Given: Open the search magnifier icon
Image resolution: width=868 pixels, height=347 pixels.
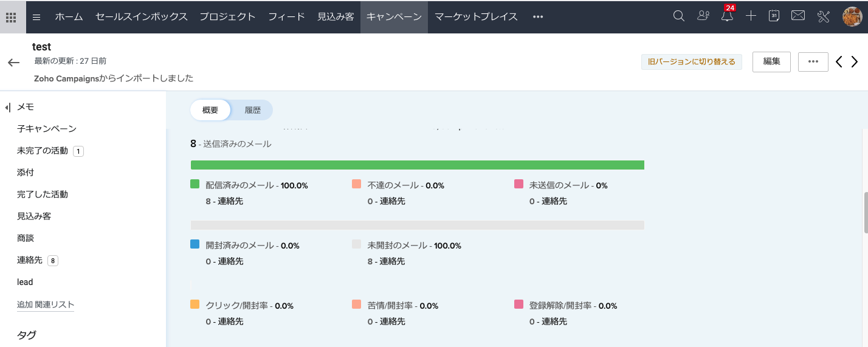Looking at the screenshot, I should point(679,16).
